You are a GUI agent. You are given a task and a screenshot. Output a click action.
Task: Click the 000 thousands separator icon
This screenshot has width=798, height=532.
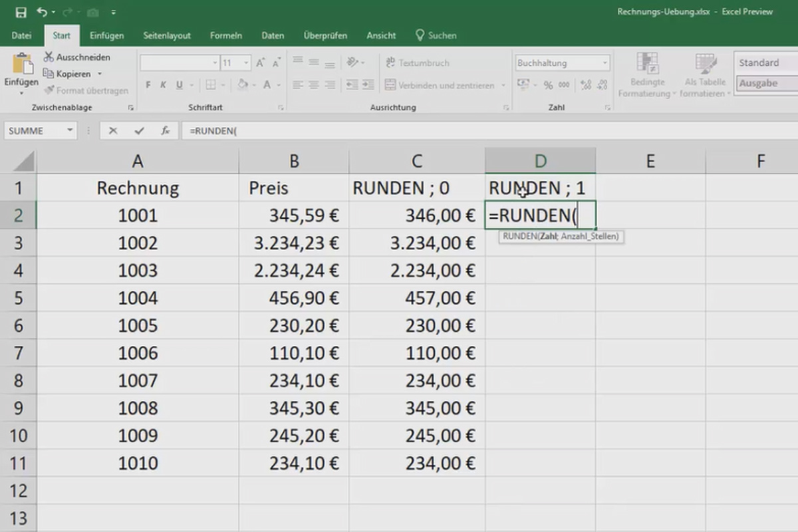pyautogui.click(x=565, y=84)
